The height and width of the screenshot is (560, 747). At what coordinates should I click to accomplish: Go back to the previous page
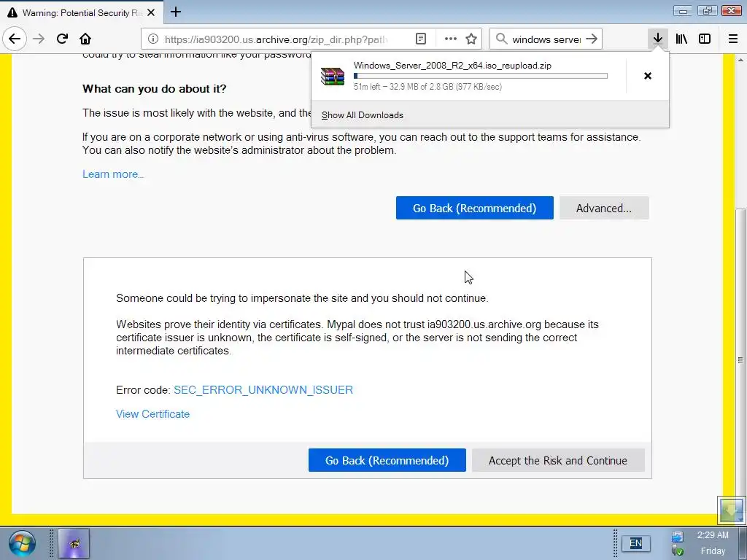15,39
